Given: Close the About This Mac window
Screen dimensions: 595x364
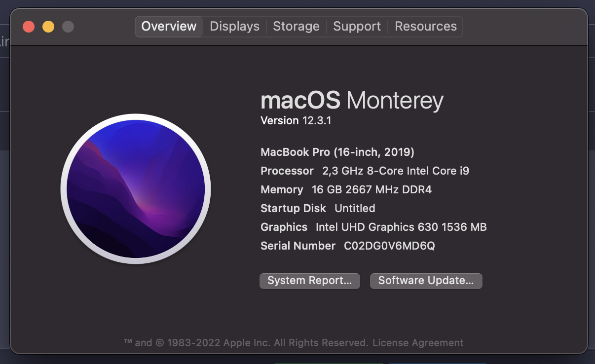Looking at the screenshot, I should coord(29,27).
